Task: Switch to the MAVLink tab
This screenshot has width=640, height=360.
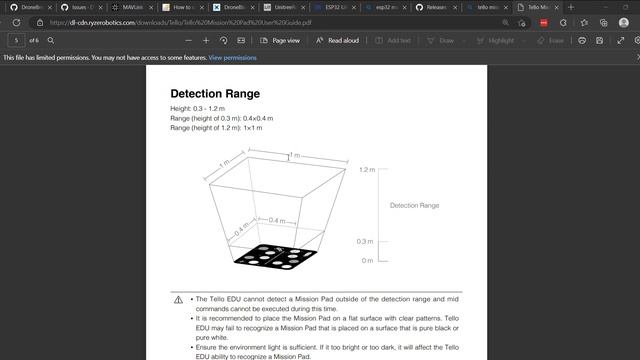Action: point(132,7)
